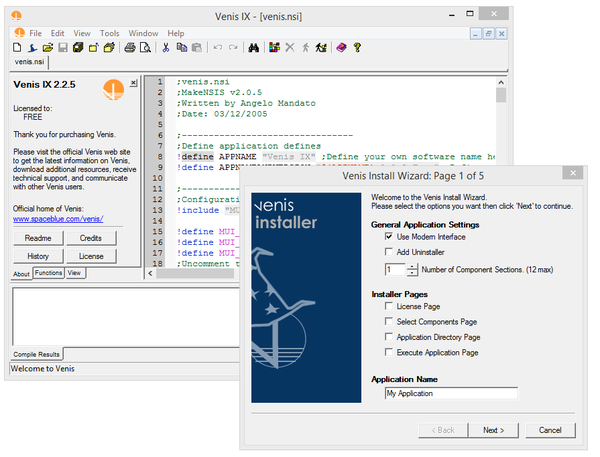Viewport: 600px width, 457px height.
Task: Click the Cut scissors icon
Action: click(166, 47)
